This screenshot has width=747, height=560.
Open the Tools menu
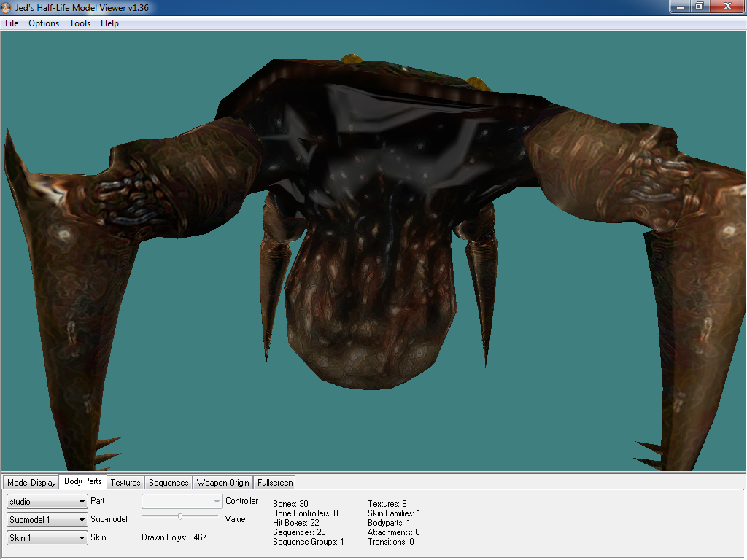click(80, 23)
